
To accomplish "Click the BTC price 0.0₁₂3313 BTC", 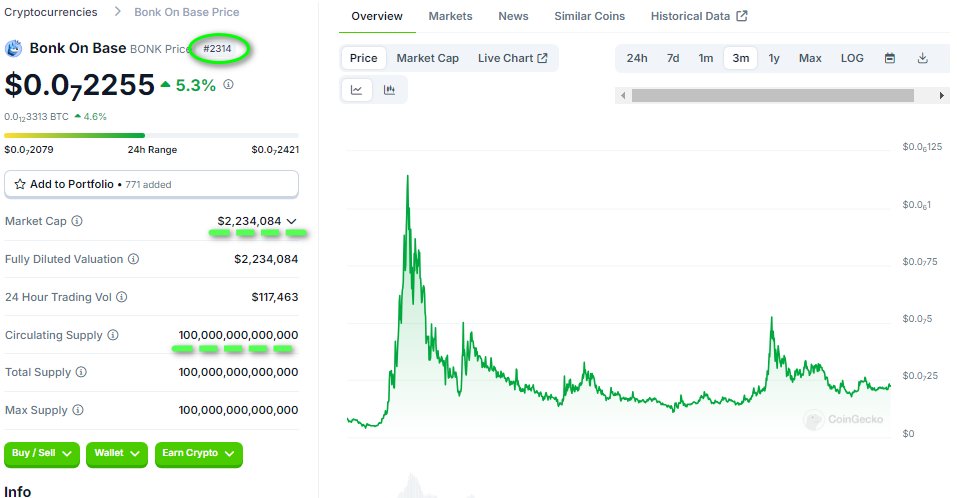I will 37,117.
